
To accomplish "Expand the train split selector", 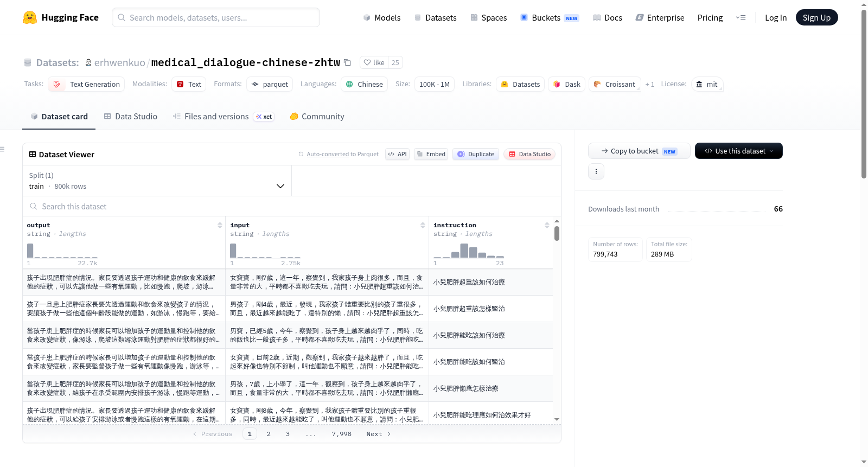I will coord(157,181).
